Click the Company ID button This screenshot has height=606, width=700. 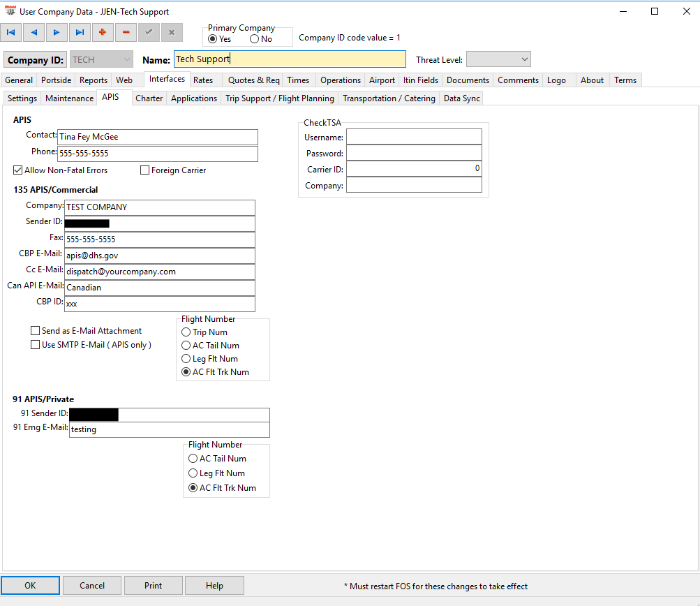coord(36,60)
